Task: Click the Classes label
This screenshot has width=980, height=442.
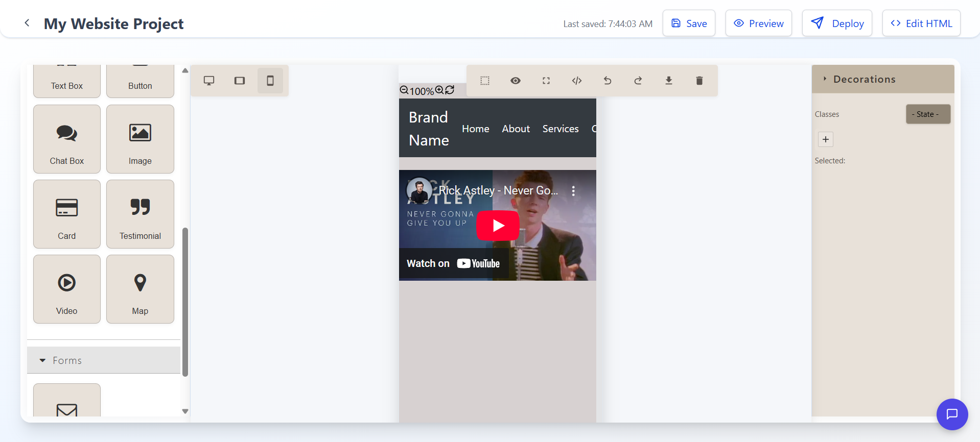Action: [827, 114]
